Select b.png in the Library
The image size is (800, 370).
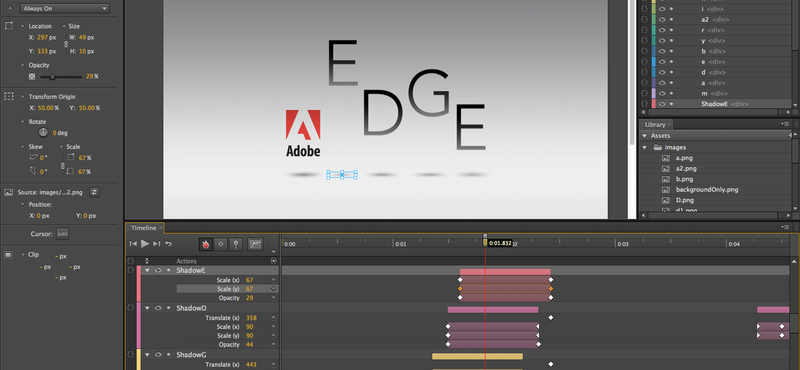(x=684, y=179)
